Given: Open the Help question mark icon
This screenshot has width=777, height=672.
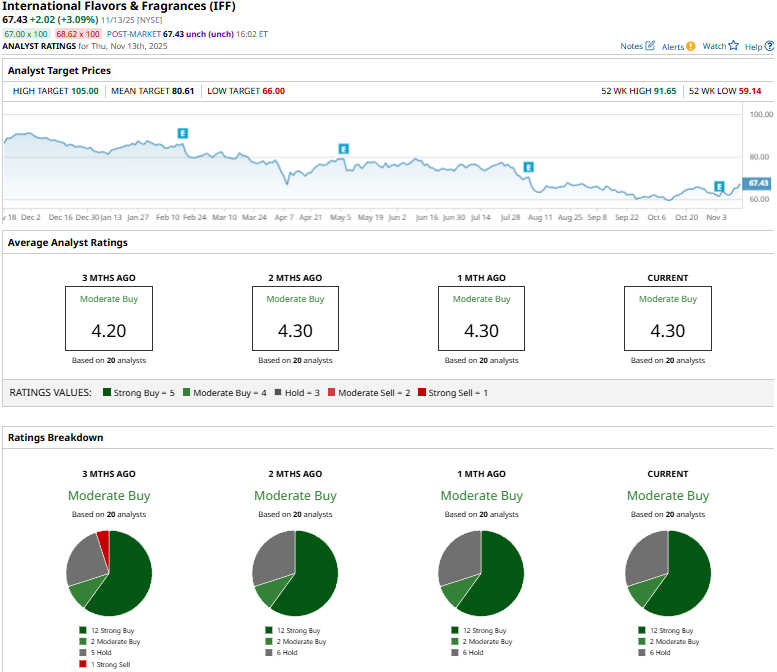Looking at the screenshot, I should coord(769,46).
